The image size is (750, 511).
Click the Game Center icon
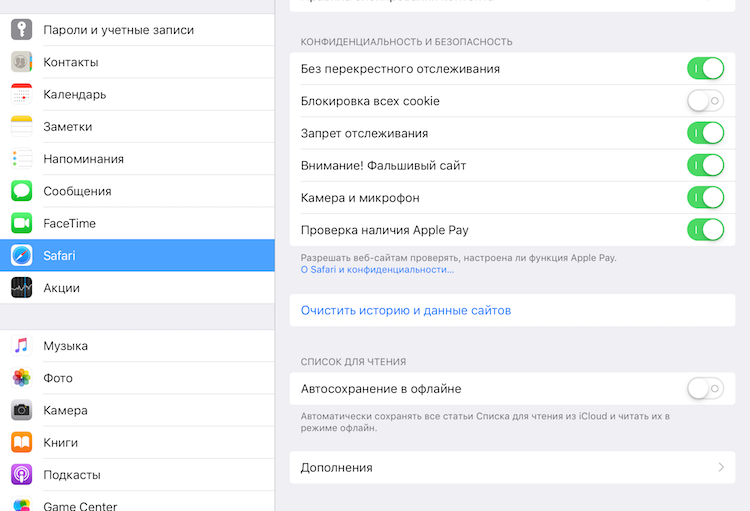point(22,504)
